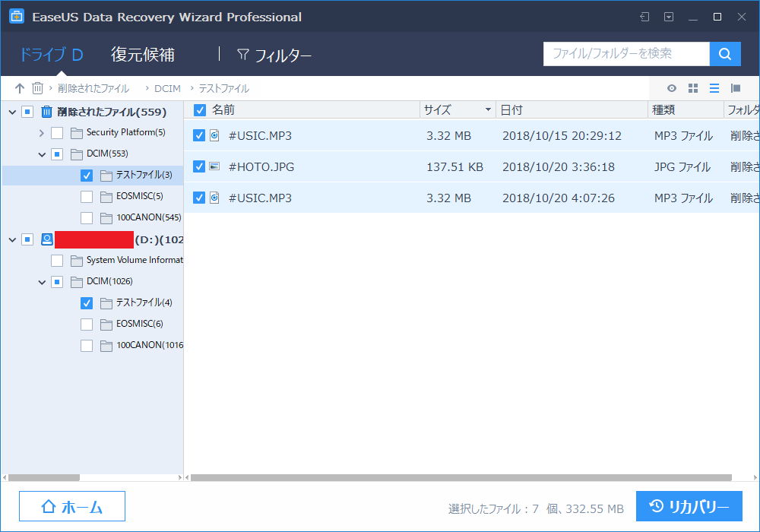The height and width of the screenshot is (532, 760).
Task: Click the JPG ファイル type cell
Action: (x=682, y=167)
